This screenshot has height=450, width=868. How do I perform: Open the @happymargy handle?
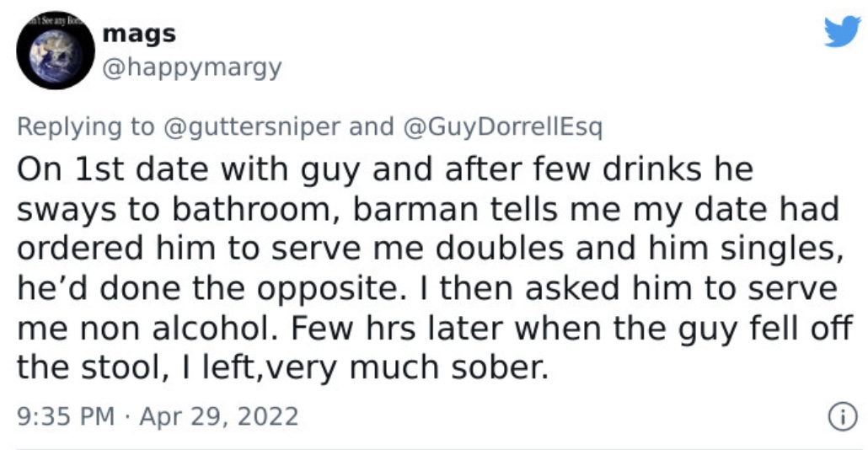(193, 68)
